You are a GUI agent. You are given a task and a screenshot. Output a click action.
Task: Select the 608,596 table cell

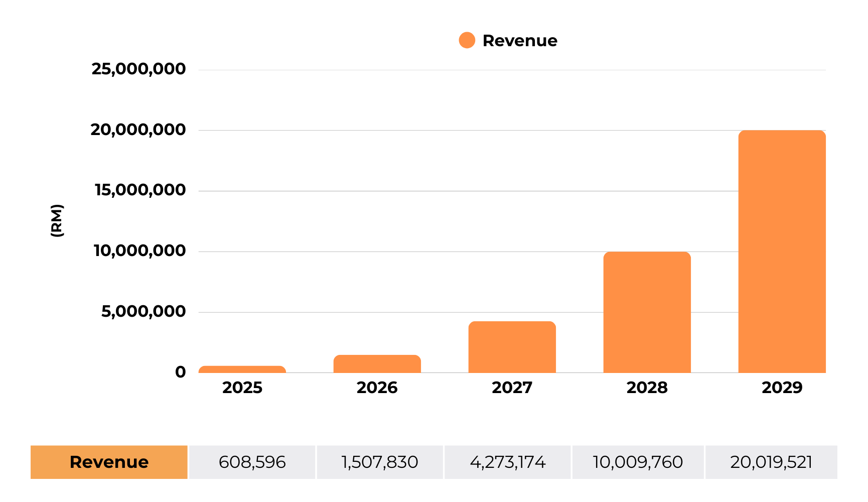pos(252,462)
